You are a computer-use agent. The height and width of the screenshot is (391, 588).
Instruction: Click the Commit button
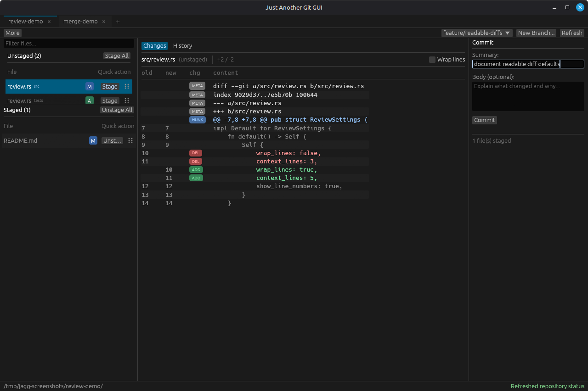485,120
